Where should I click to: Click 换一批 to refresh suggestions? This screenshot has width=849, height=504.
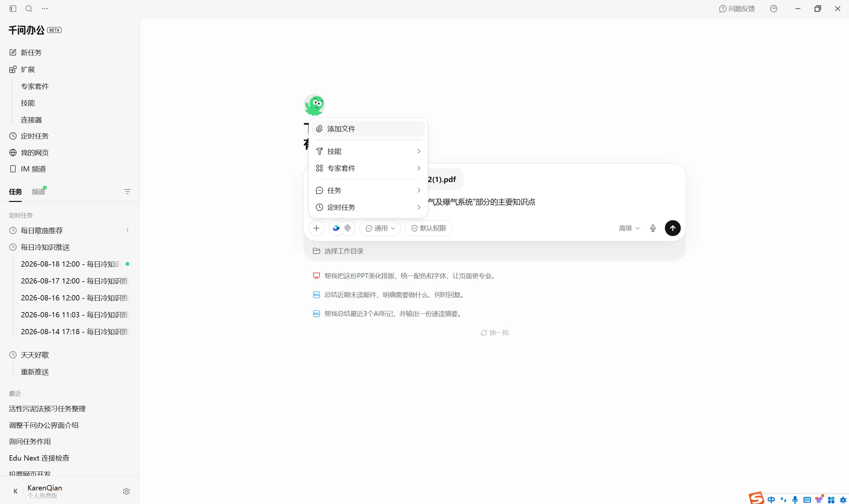click(x=495, y=333)
